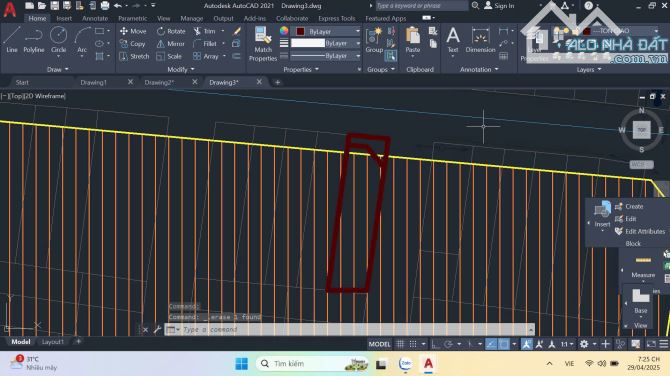
Task: Switch to Layout1 tab
Action: click(53, 342)
